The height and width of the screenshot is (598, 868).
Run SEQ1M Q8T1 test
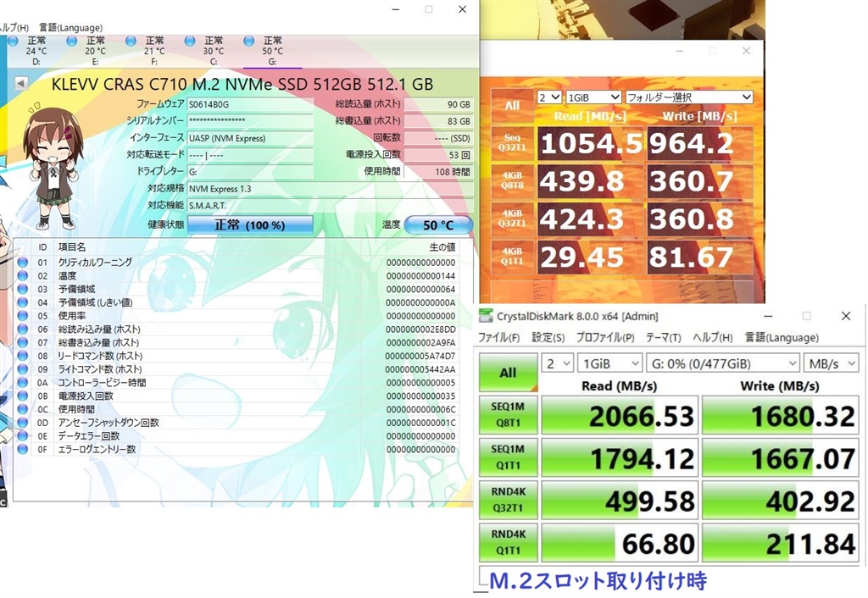509,414
